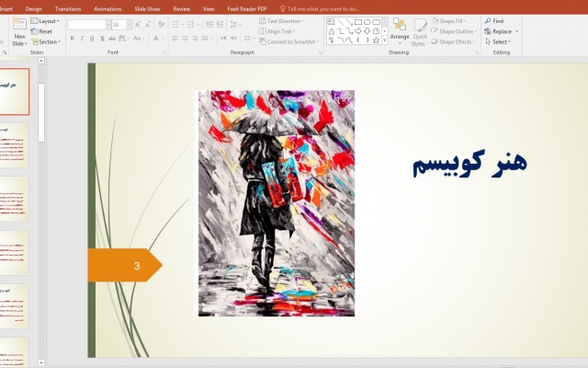588x368 pixels.
Task: Align text right
Action: click(195, 39)
